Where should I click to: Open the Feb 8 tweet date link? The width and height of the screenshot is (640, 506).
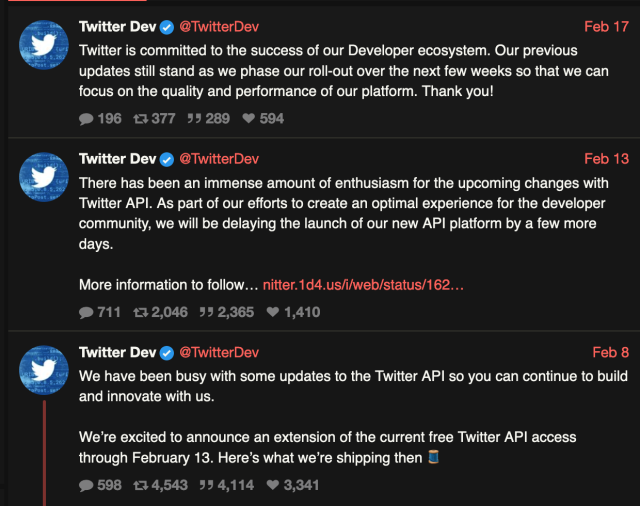click(x=610, y=352)
